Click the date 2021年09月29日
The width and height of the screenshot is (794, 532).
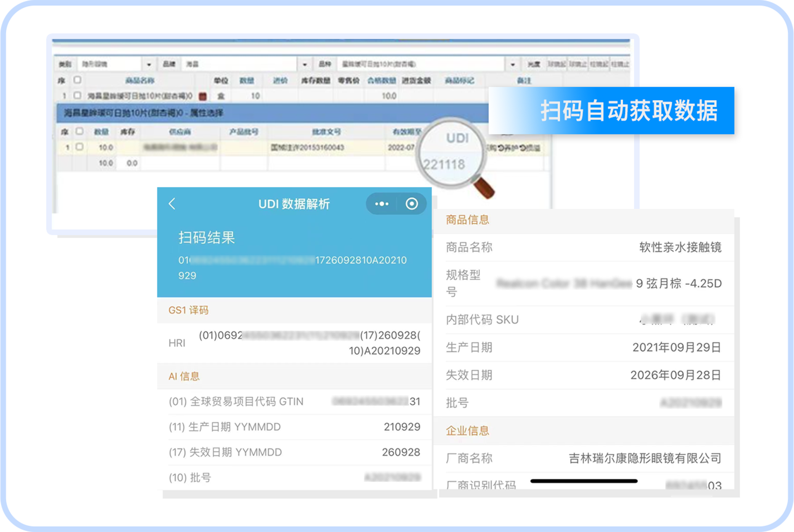[x=677, y=348]
